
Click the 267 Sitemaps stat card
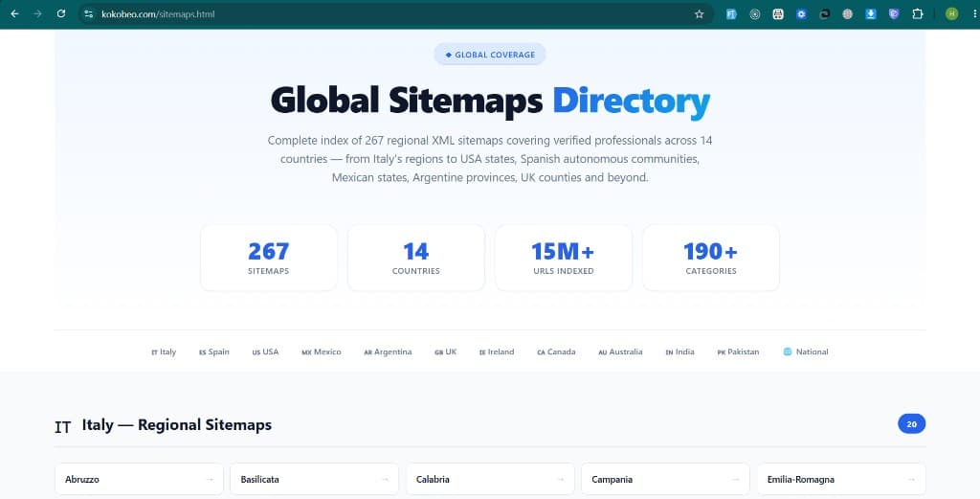coord(269,258)
